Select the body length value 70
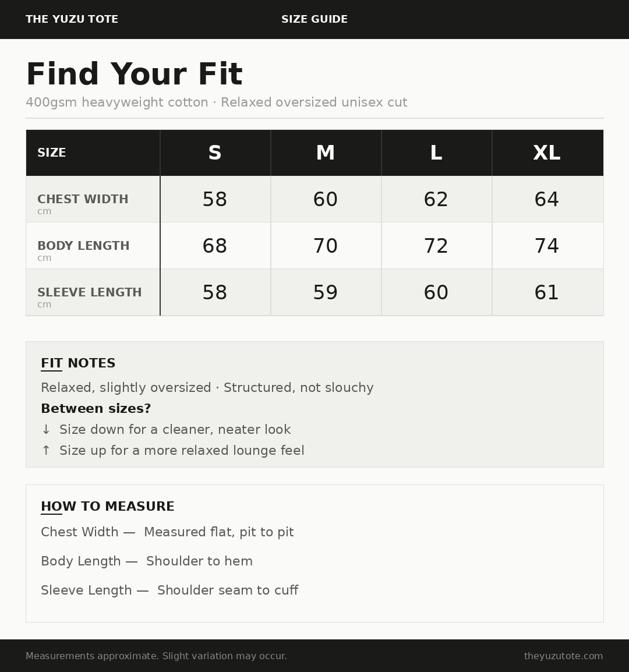This screenshot has width=629, height=672. tap(326, 246)
